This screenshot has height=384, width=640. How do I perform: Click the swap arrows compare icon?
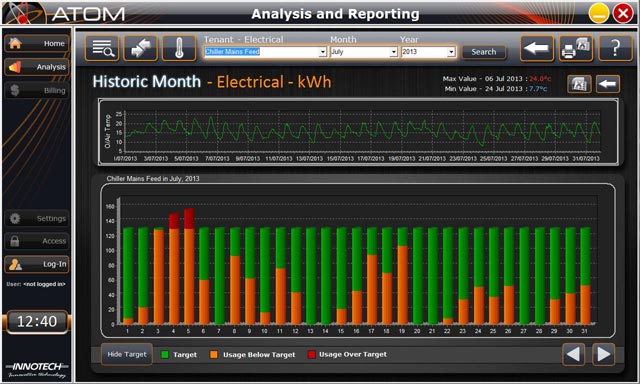click(140, 48)
